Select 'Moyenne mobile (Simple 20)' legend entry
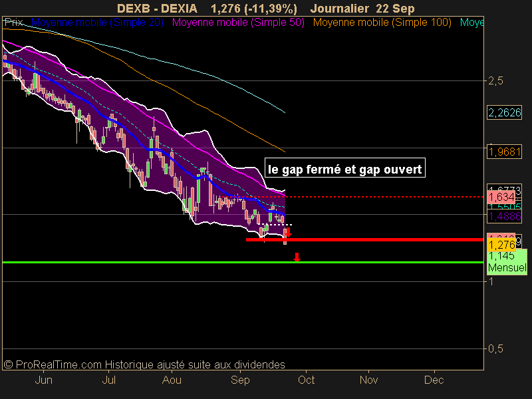The image size is (532, 399). pyautogui.click(x=97, y=23)
